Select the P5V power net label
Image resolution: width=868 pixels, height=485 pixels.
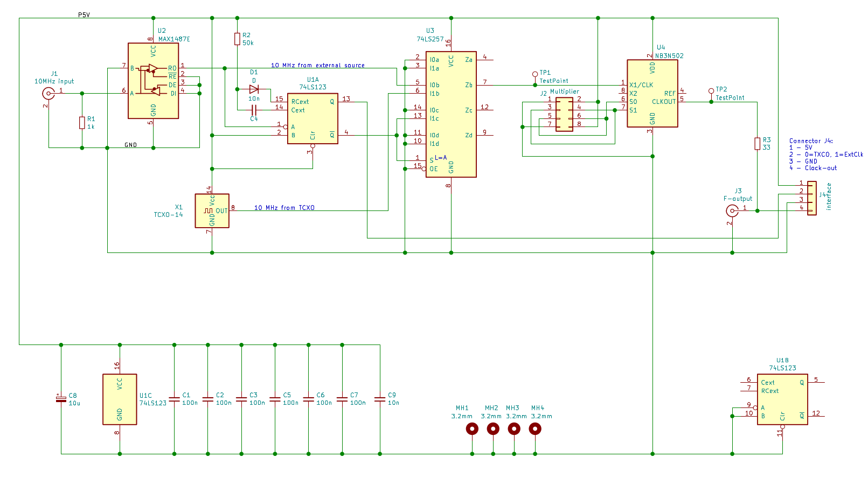point(84,15)
